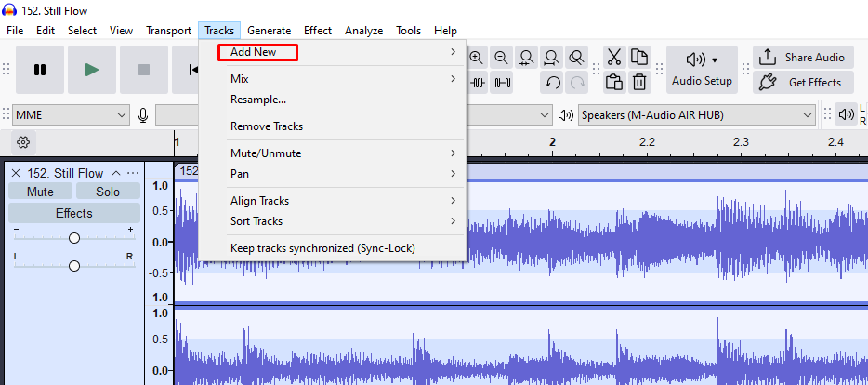Viewport: 868px width, 385px height.
Task: Close the open Tracks menu header
Action: 219,31
